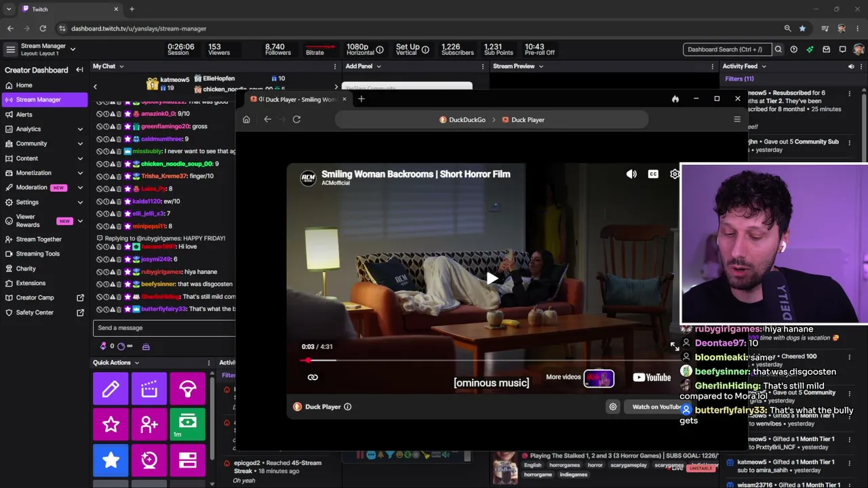The image size is (868, 488).
Task: Open the whispers chat bubble icon
Action: [x=842, y=49]
